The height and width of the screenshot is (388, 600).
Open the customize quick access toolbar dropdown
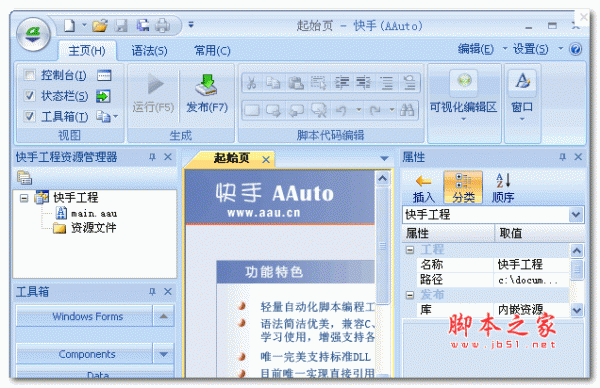(x=191, y=25)
